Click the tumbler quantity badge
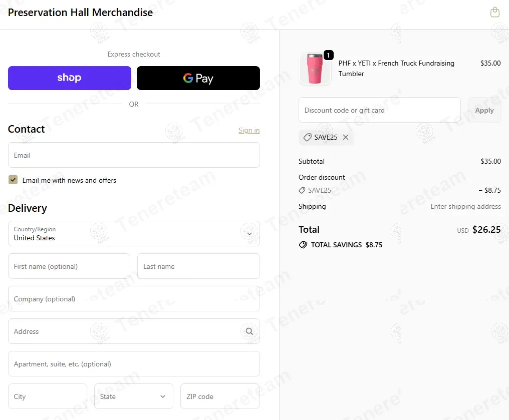The image size is (509, 420). [x=329, y=55]
